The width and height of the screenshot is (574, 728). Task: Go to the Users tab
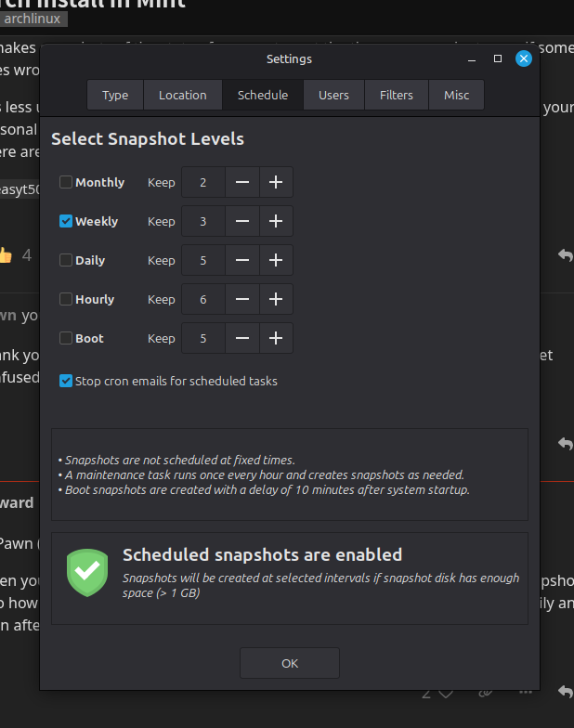pos(333,95)
